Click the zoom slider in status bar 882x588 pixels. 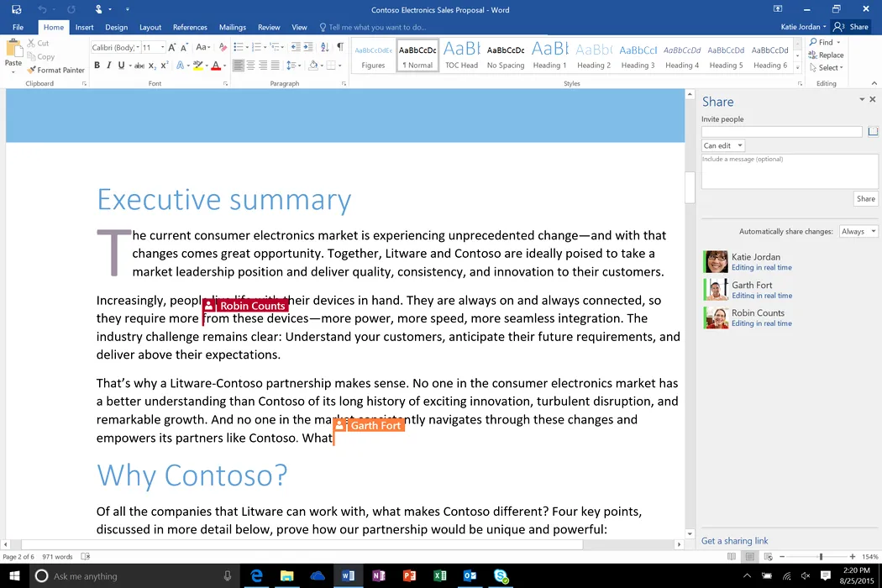pos(820,557)
